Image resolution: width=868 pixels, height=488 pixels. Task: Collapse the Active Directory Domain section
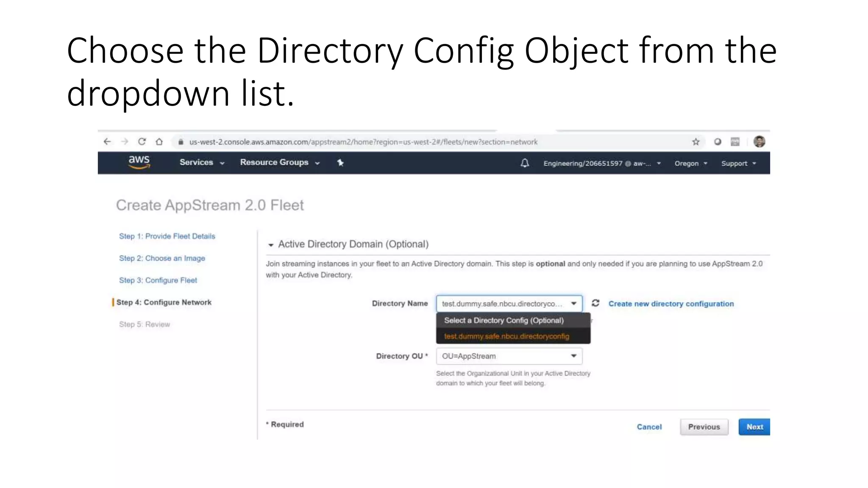point(271,245)
